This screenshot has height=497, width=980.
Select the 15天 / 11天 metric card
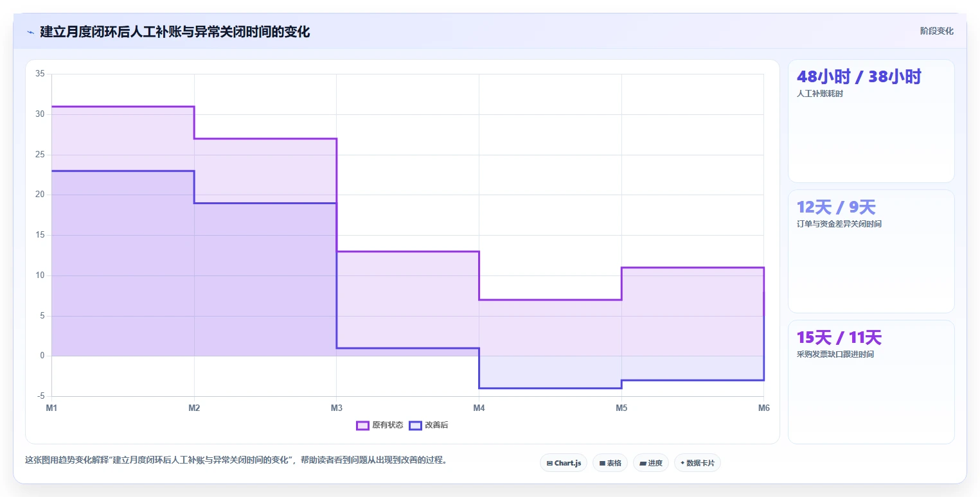click(871, 381)
